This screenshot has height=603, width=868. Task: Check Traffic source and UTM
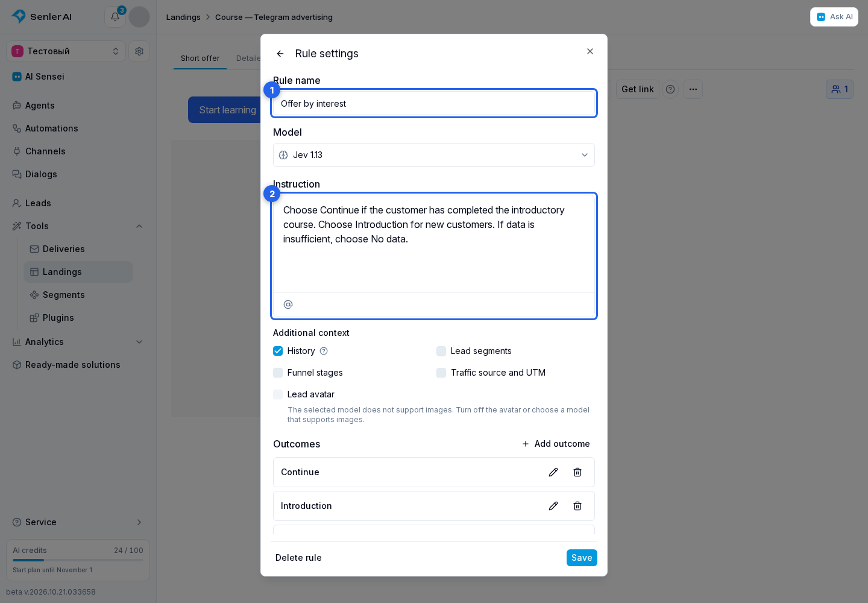pos(441,373)
